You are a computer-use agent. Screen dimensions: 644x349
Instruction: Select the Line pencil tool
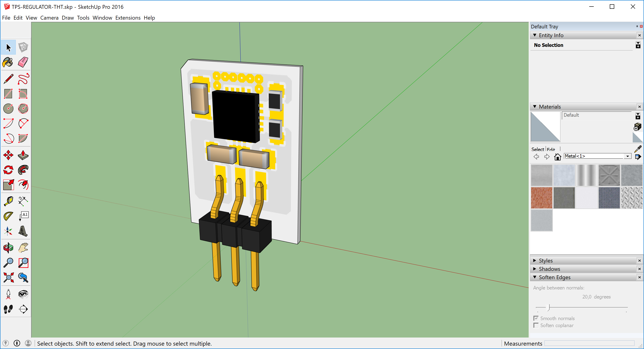[x=8, y=79]
